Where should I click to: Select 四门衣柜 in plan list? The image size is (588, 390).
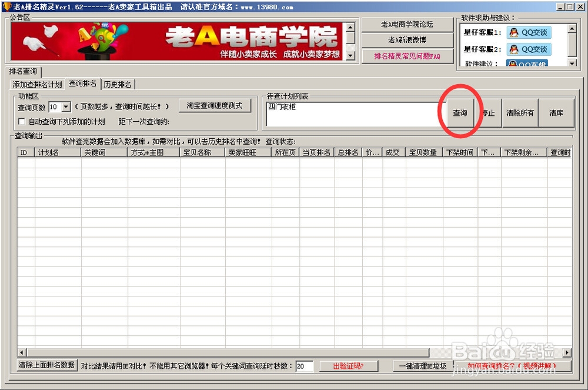pos(282,107)
